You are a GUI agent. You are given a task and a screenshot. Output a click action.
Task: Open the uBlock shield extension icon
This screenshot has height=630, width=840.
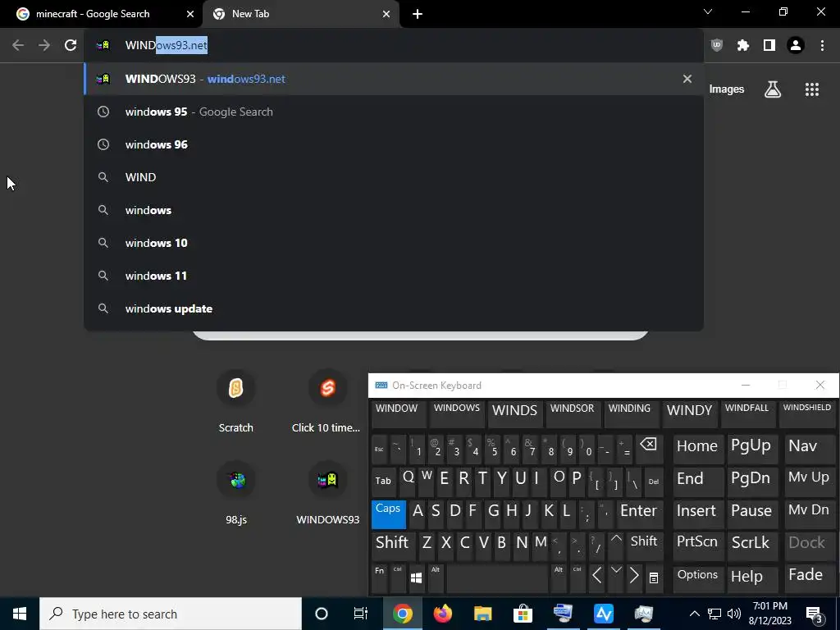tap(716, 45)
